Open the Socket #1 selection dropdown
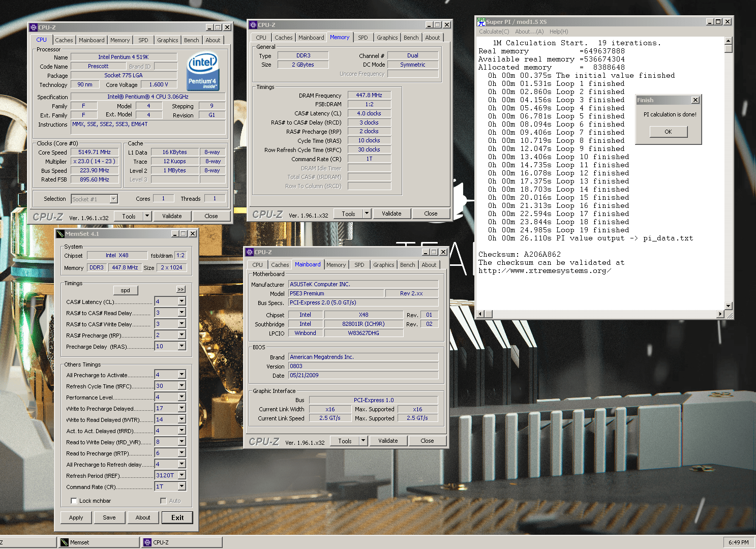The height and width of the screenshot is (549, 756). (114, 199)
